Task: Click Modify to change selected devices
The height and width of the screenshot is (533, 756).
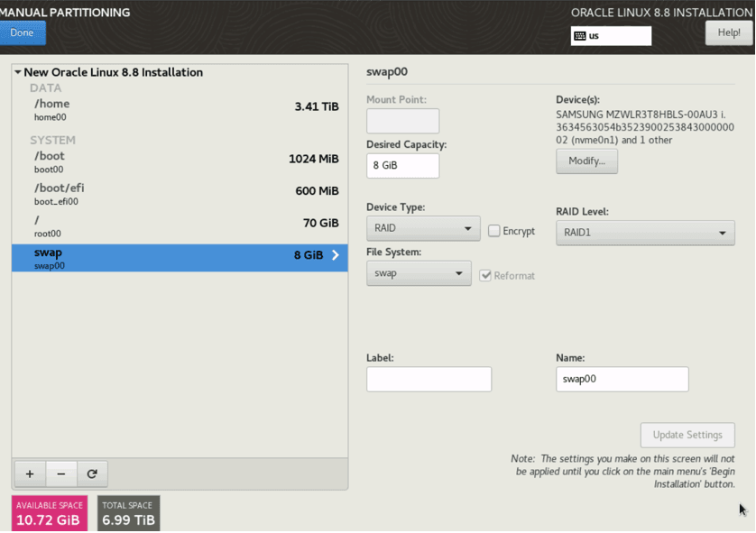Action: pyautogui.click(x=586, y=161)
